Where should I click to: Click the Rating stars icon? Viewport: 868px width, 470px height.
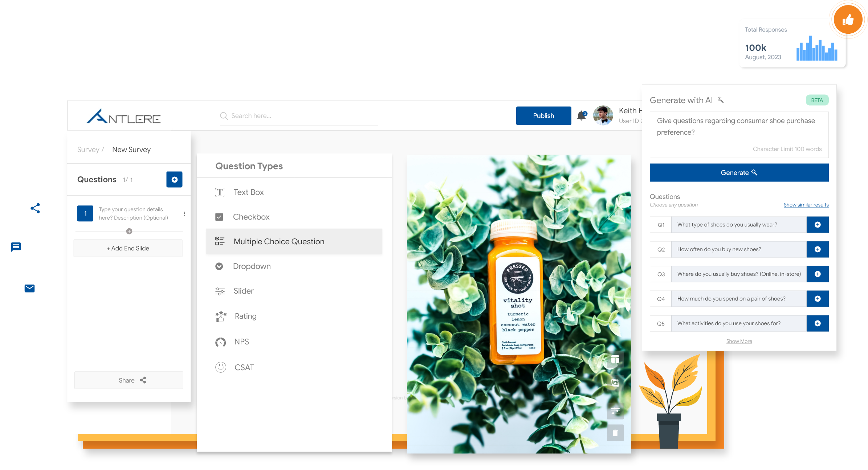pos(221,316)
